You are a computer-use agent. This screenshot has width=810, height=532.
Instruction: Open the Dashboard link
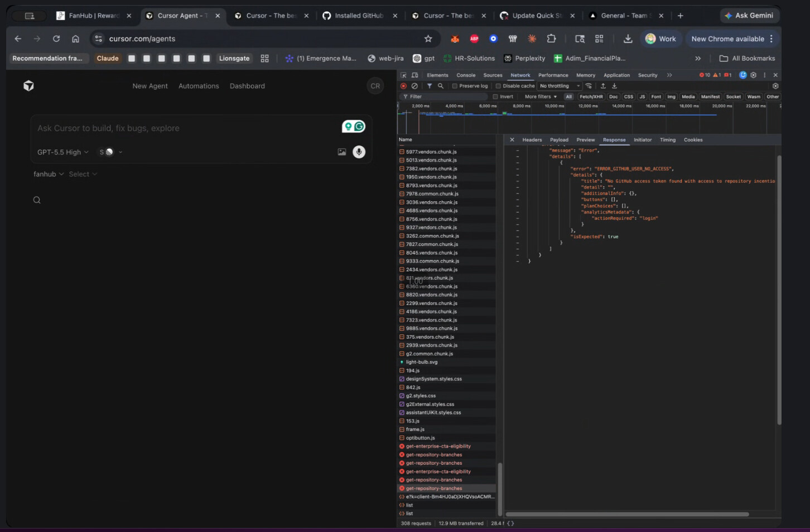(x=247, y=86)
